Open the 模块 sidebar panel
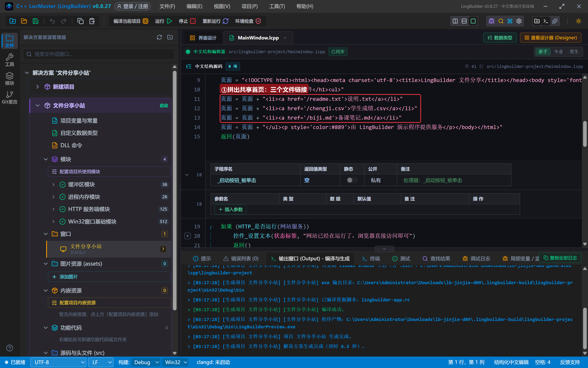Screen dimensions: 588x368 (9, 79)
